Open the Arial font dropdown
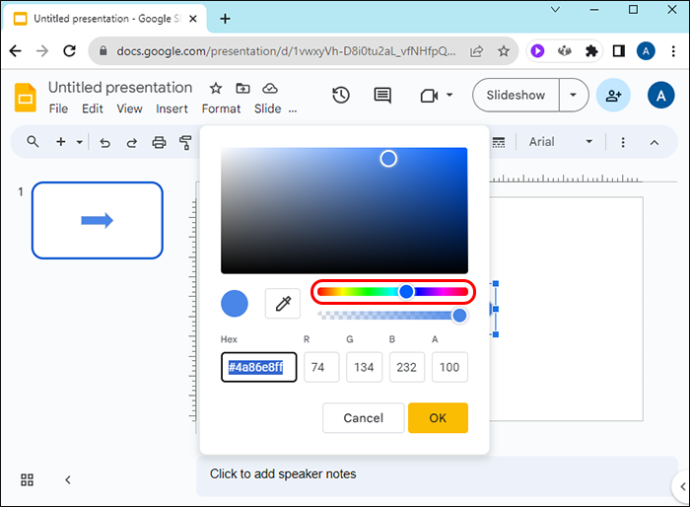The image size is (690, 507). [561, 142]
